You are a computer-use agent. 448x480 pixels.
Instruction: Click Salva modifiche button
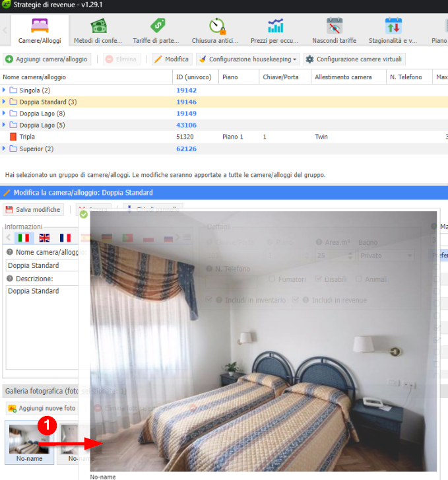[34, 210]
